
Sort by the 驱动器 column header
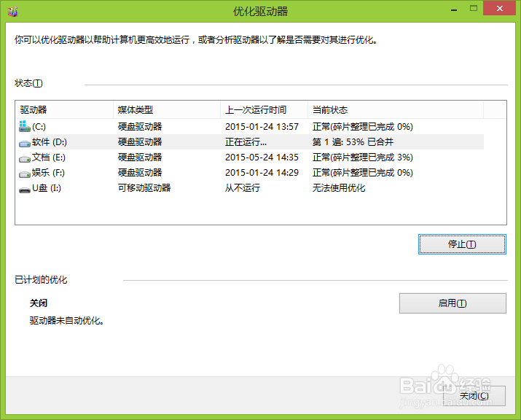64,109
